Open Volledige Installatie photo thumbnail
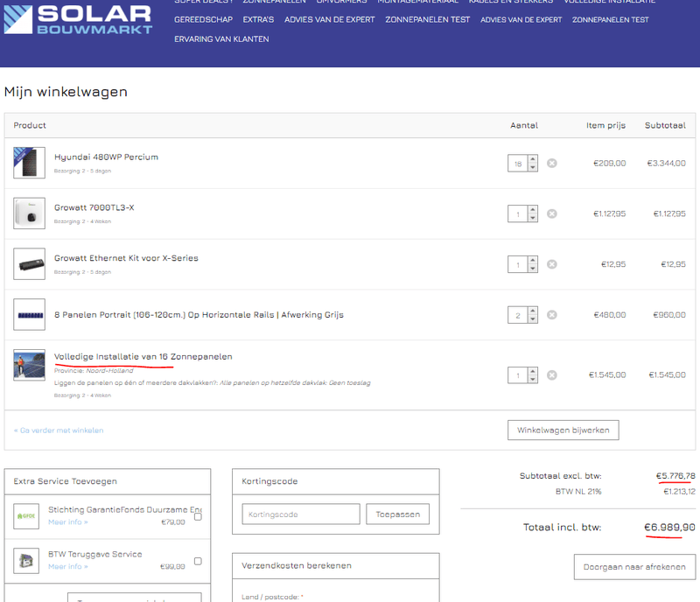Viewport: 700px width, 602px height. 29,365
